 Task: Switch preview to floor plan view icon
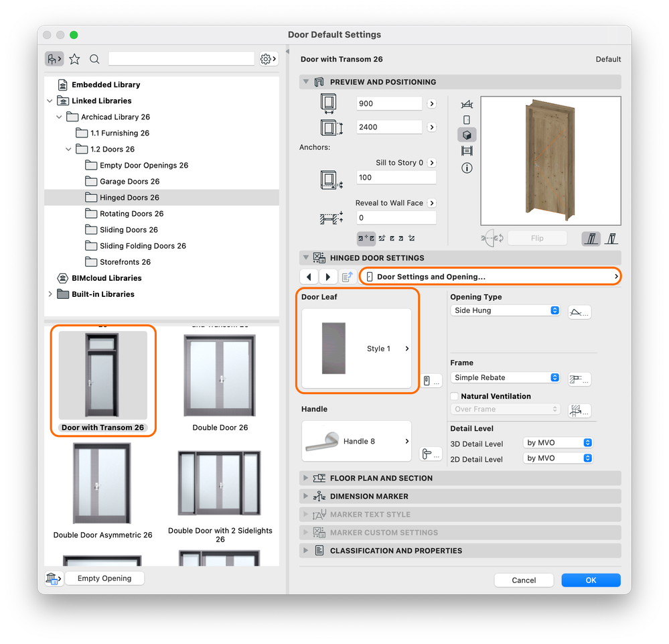[467, 104]
